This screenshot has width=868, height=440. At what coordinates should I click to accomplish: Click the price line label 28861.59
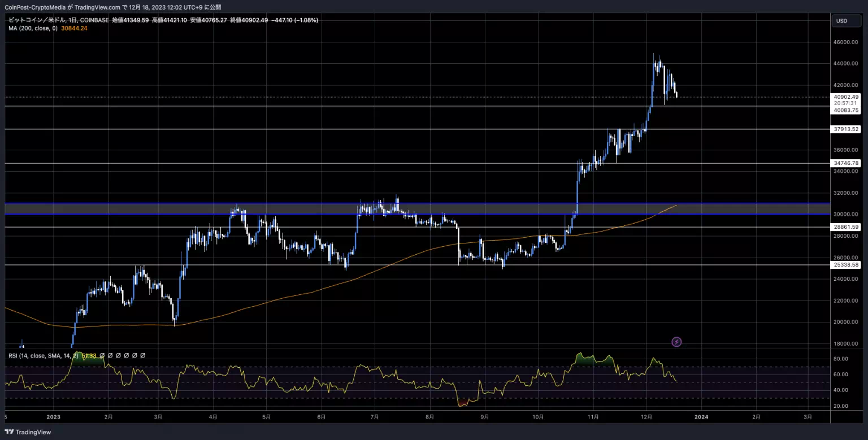(846, 227)
